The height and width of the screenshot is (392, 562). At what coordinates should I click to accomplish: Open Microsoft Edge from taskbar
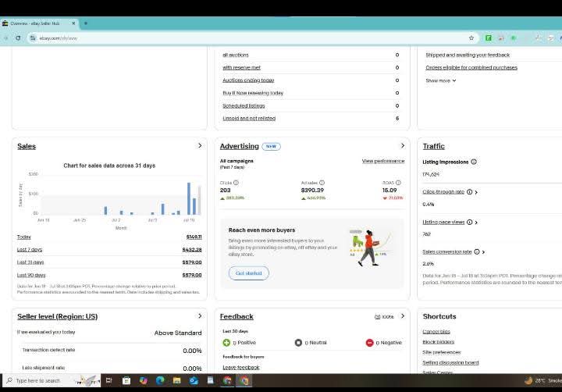(160, 380)
